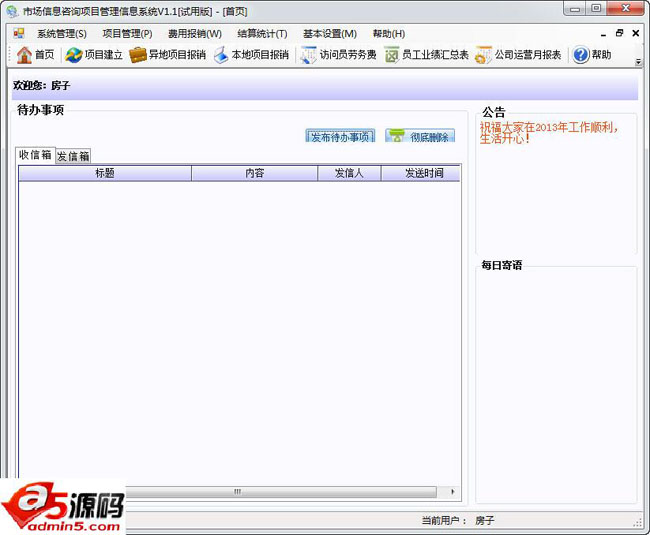Image resolution: width=650 pixels, height=535 pixels.
Task: Go to 首页 home toolbar icon
Action: (x=24, y=55)
